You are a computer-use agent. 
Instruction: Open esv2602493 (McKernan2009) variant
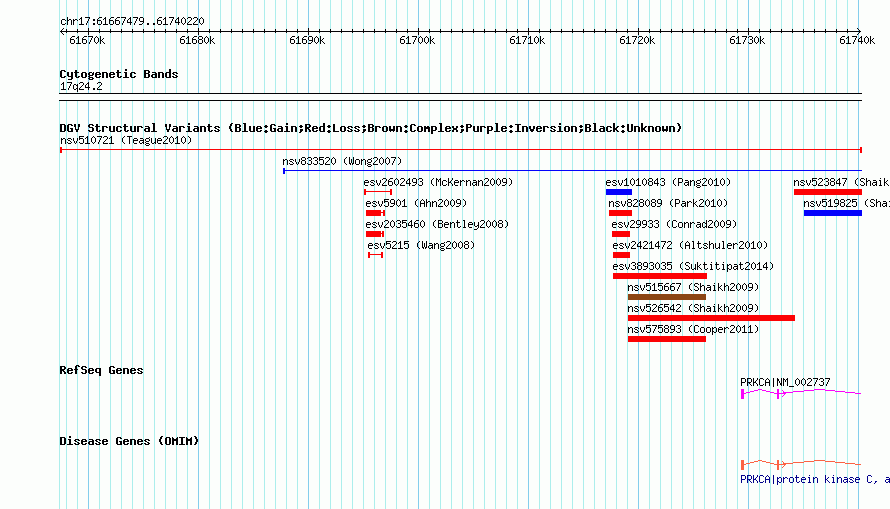(x=438, y=182)
